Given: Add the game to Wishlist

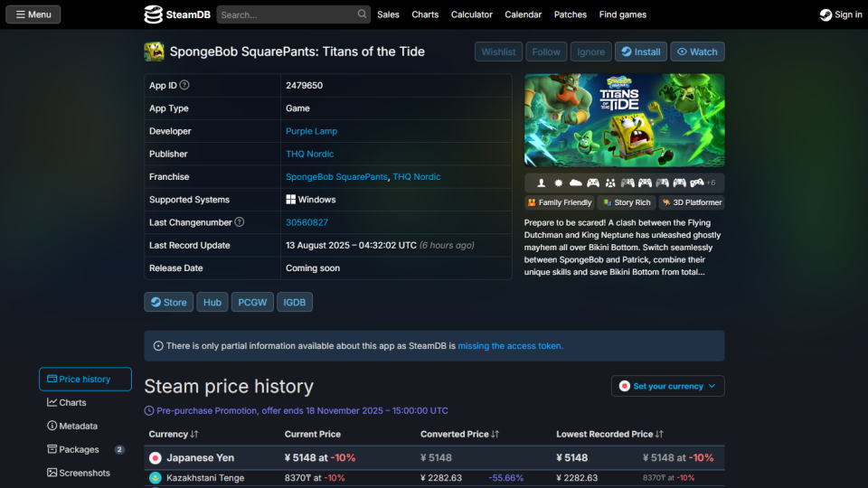Looking at the screenshot, I should (x=498, y=52).
